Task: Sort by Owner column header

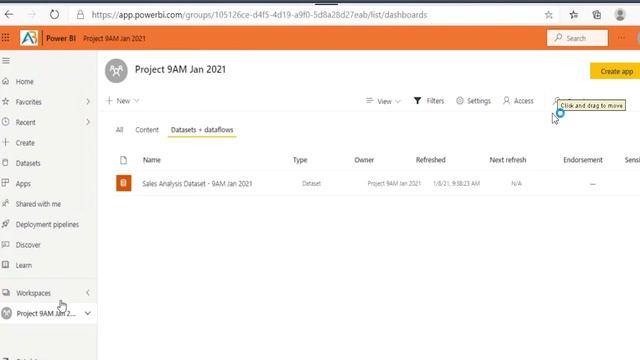Action: click(x=364, y=160)
